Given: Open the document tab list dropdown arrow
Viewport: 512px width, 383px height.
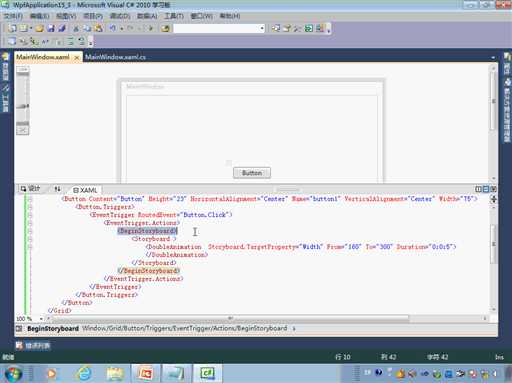Looking at the screenshot, I should pyautogui.click(x=493, y=57).
